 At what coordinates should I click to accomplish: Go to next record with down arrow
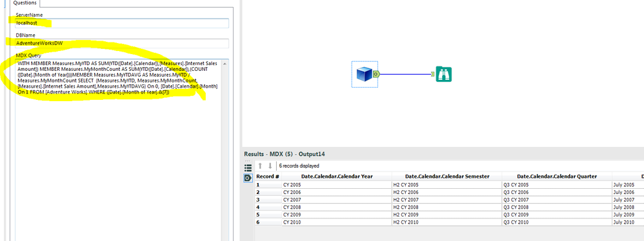point(270,166)
